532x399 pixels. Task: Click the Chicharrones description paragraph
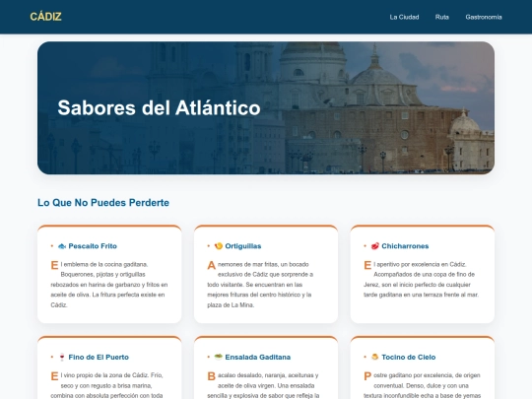(x=422, y=279)
